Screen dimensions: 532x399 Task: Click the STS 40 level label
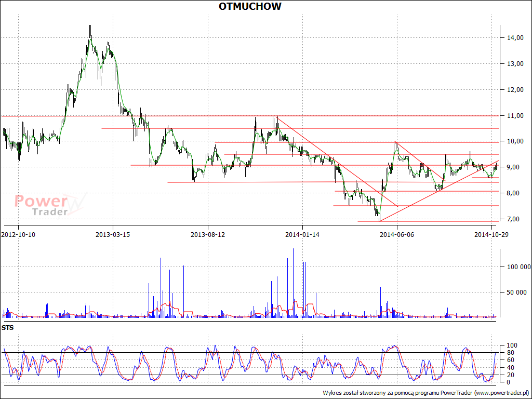tap(510, 368)
